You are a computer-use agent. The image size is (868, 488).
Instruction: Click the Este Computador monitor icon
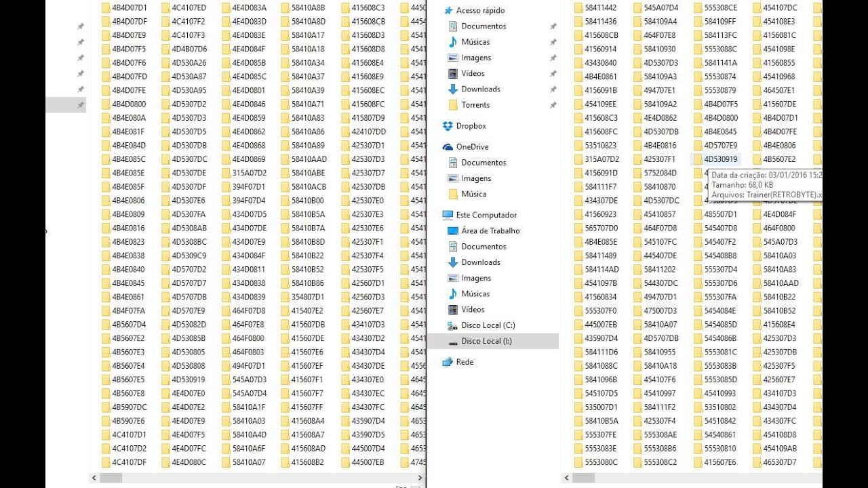pyautogui.click(x=448, y=215)
